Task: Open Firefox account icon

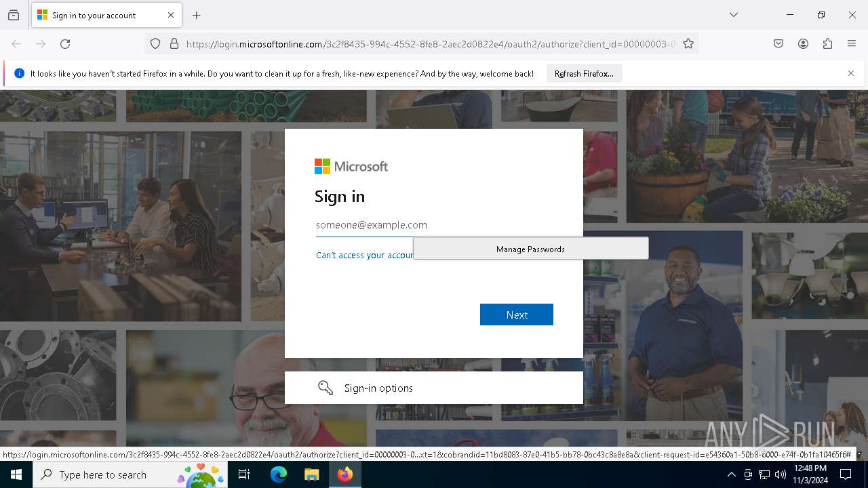Action: click(803, 44)
